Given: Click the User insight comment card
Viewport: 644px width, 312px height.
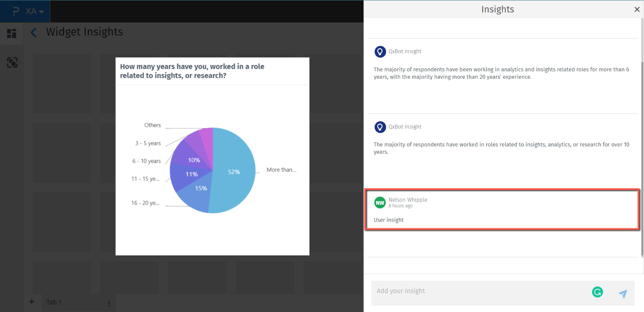Looking at the screenshot, I should 502,209.
